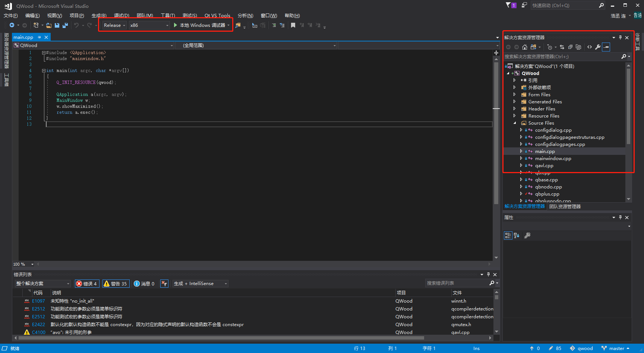Open the Help (帮助) menu
This screenshot has height=353, width=644.
(292, 16)
